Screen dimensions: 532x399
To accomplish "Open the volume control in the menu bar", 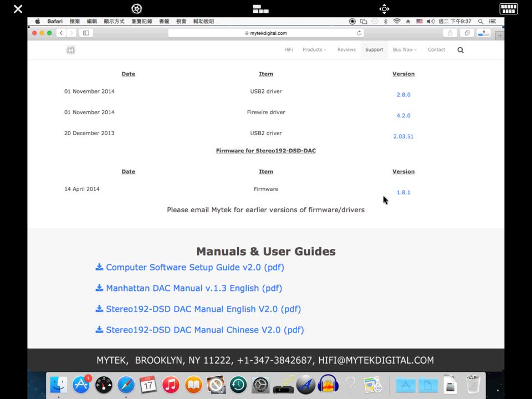I will coord(430,22).
